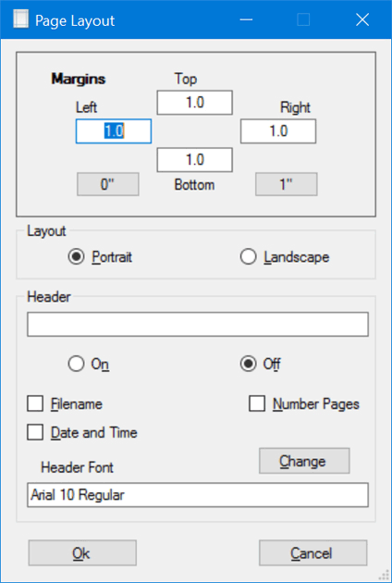Select the Bottom margin field
The width and height of the screenshot is (392, 583).
[x=195, y=160]
